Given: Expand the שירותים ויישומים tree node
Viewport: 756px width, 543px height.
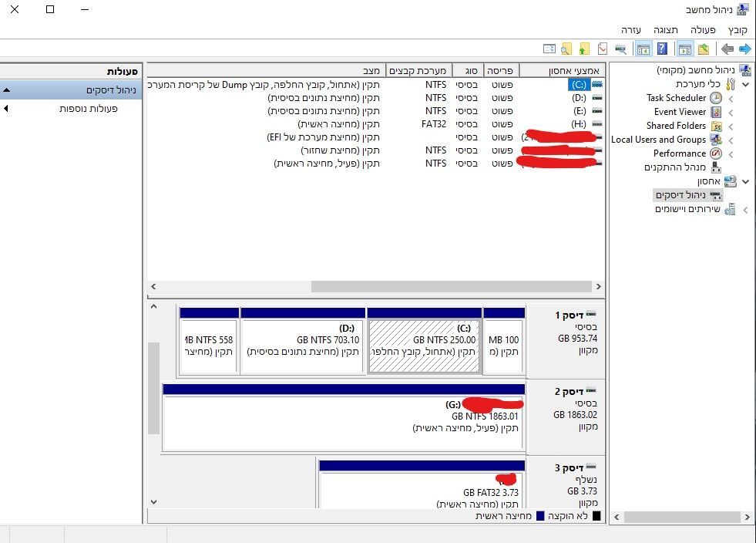Looking at the screenshot, I should tap(745, 210).
